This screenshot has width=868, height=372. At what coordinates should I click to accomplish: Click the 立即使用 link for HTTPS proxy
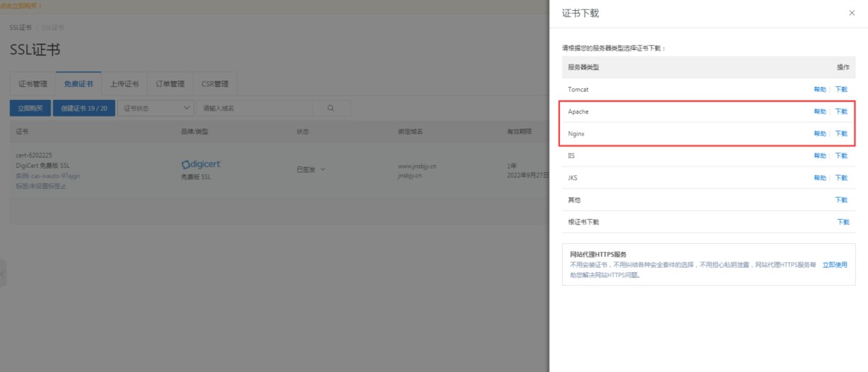[x=834, y=265]
